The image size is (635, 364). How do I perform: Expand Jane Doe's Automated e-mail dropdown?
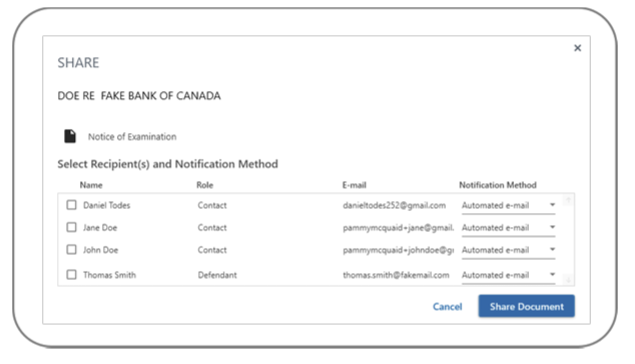(508, 228)
